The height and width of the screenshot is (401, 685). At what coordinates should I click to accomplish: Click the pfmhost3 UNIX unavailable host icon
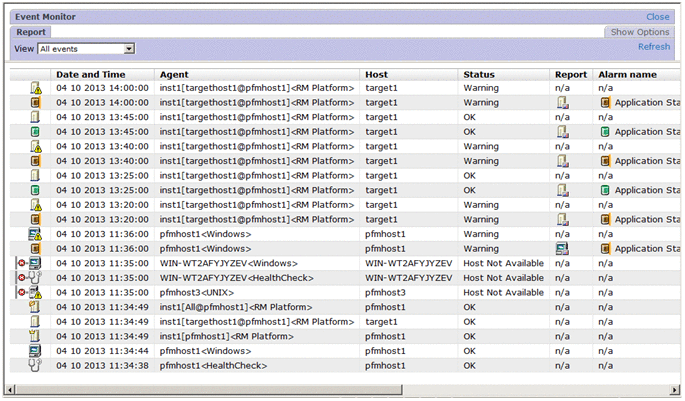[x=33, y=293]
